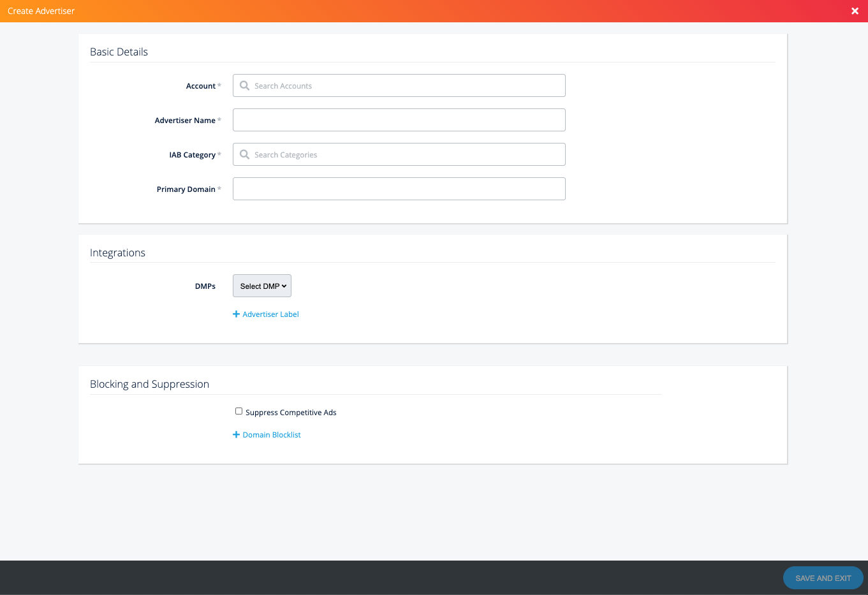Click the DMPs field label
The image size is (868, 595).
[x=205, y=286]
